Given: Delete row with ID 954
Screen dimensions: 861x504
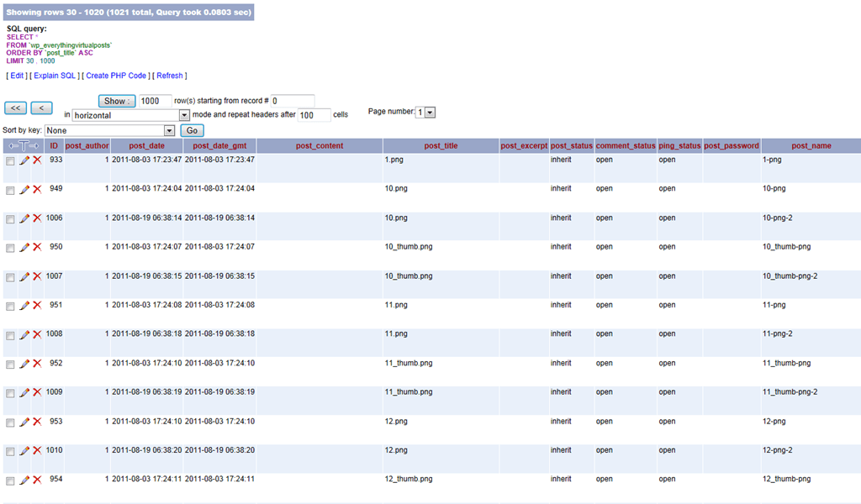Looking at the screenshot, I should click(37, 480).
